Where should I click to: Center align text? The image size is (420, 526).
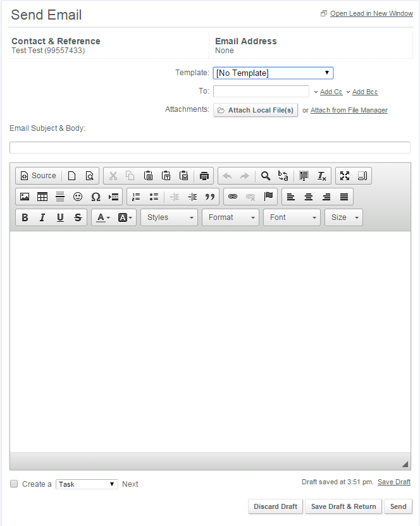(309, 197)
